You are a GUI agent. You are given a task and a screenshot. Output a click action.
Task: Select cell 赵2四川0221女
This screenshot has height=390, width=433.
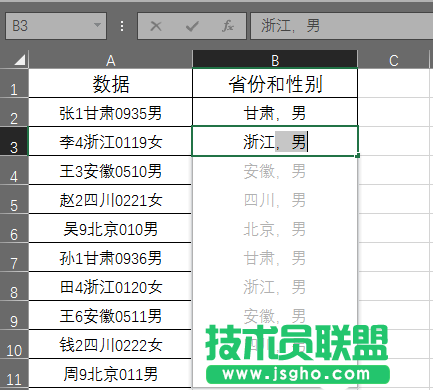click(110, 199)
